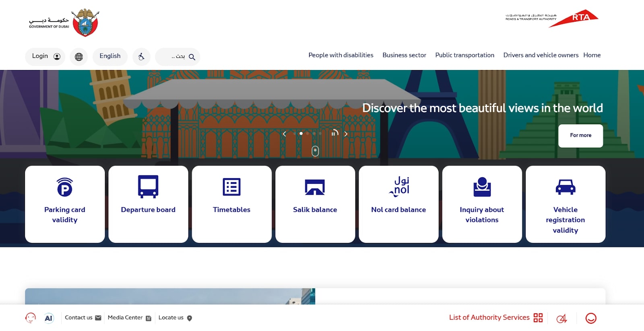Open the Business sector menu
The height and width of the screenshot is (331, 644).
(404, 55)
